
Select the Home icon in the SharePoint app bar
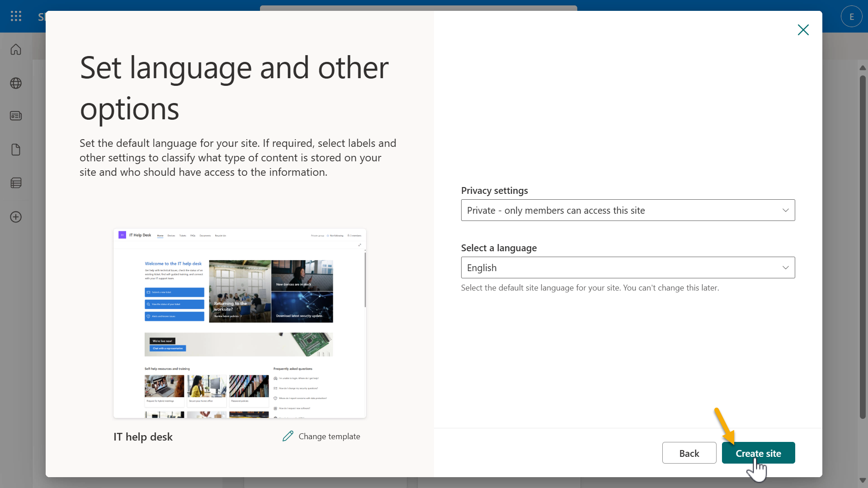click(15, 50)
